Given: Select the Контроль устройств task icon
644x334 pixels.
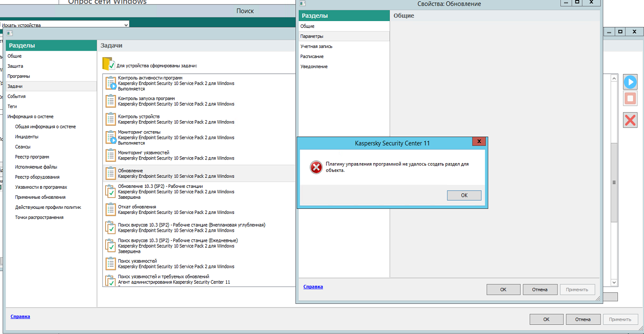Looking at the screenshot, I should coord(111,119).
